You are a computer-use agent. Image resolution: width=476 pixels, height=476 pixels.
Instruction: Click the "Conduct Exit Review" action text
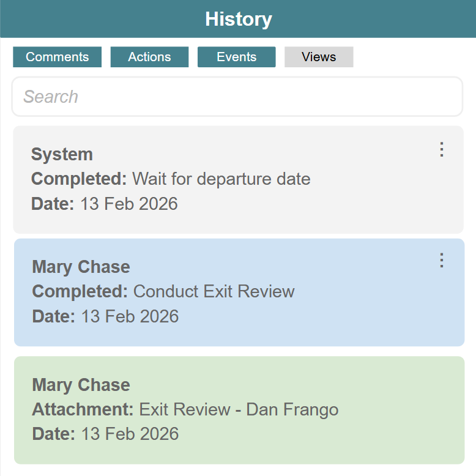214,291
